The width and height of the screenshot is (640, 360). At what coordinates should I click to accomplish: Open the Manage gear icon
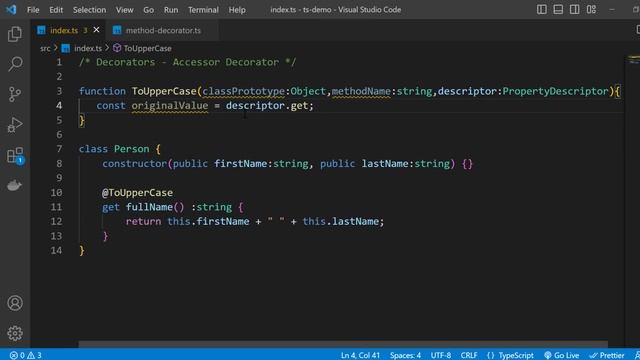pyautogui.click(x=15, y=333)
